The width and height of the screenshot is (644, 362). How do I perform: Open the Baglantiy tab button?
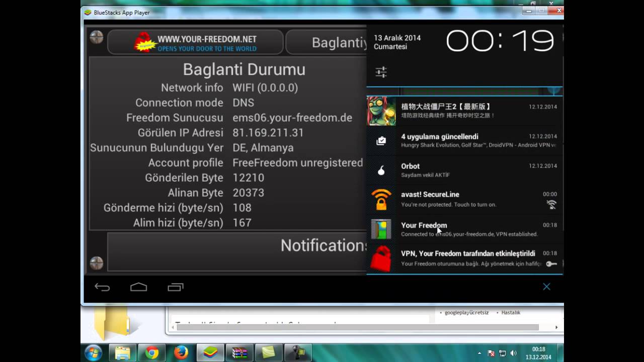[x=327, y=42]
